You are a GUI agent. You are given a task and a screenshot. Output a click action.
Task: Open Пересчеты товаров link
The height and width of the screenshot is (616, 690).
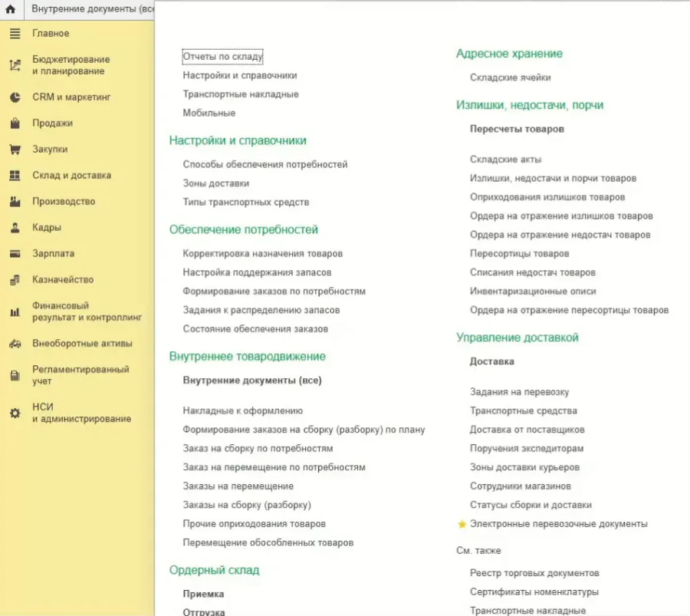(517, 129)
